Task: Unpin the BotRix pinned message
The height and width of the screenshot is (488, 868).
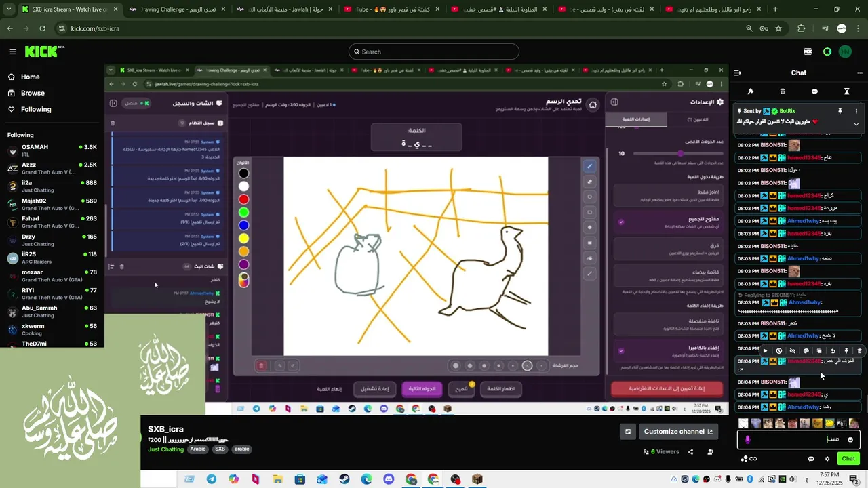Action: click(x=840, y=111)
